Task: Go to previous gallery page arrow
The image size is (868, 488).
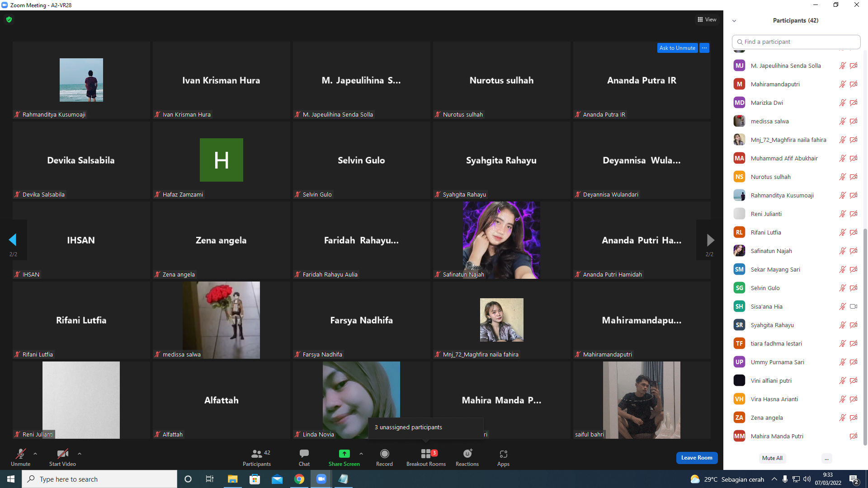Action: (13, 240)
